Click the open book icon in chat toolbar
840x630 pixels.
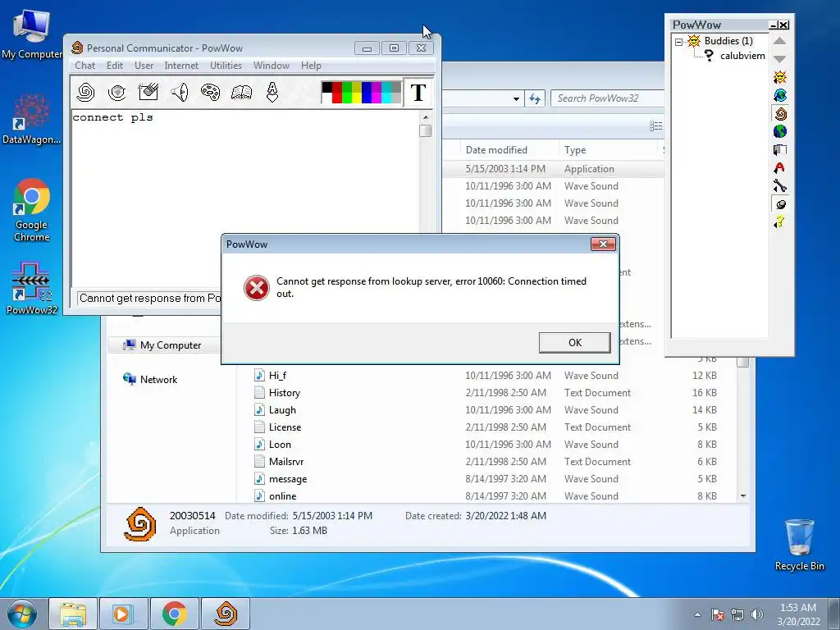242,92
